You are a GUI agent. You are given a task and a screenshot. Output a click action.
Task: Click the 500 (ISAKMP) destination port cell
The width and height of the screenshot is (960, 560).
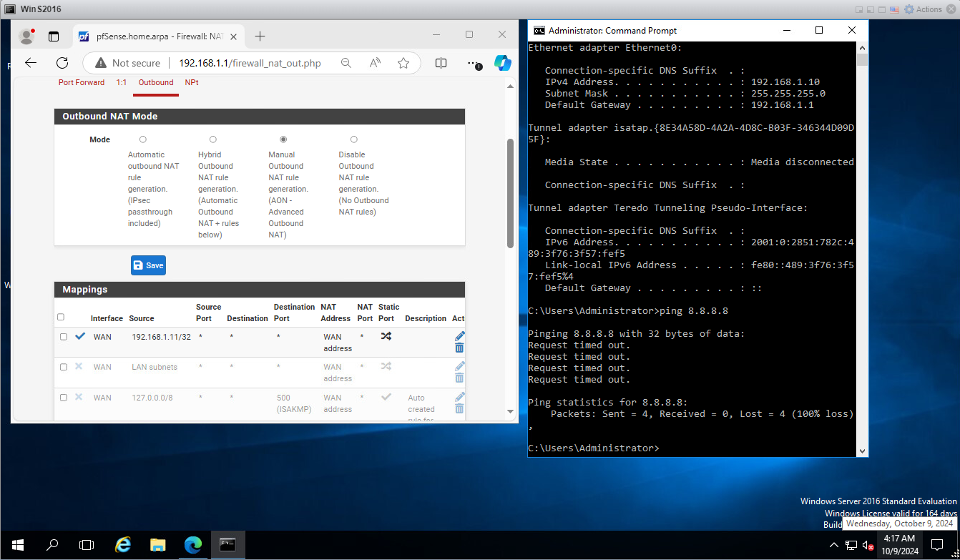293,403
